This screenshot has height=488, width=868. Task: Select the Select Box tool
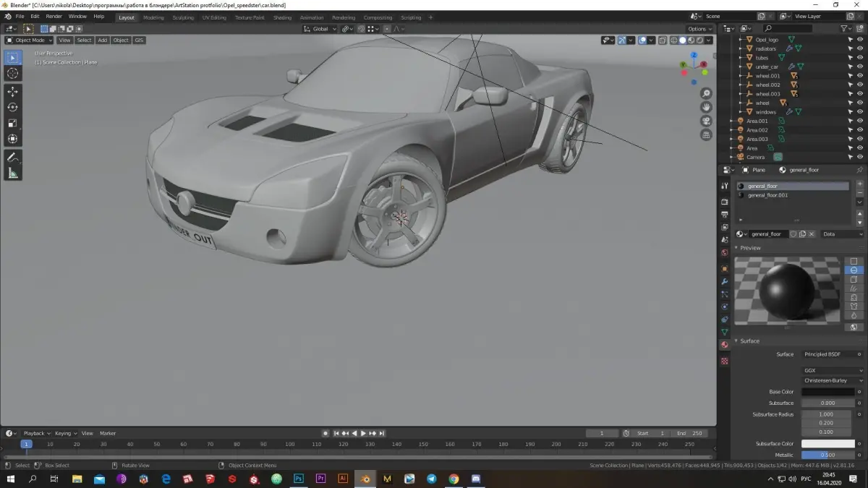point(12,58)
